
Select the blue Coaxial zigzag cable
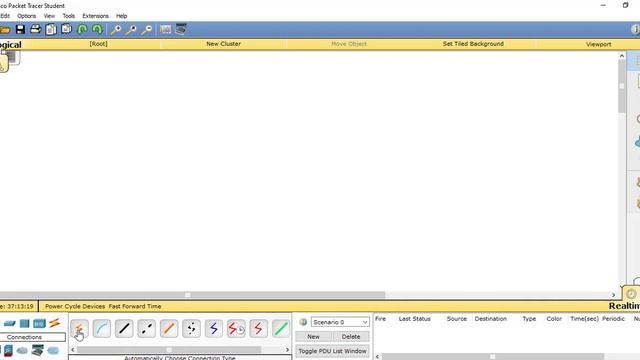214,329
